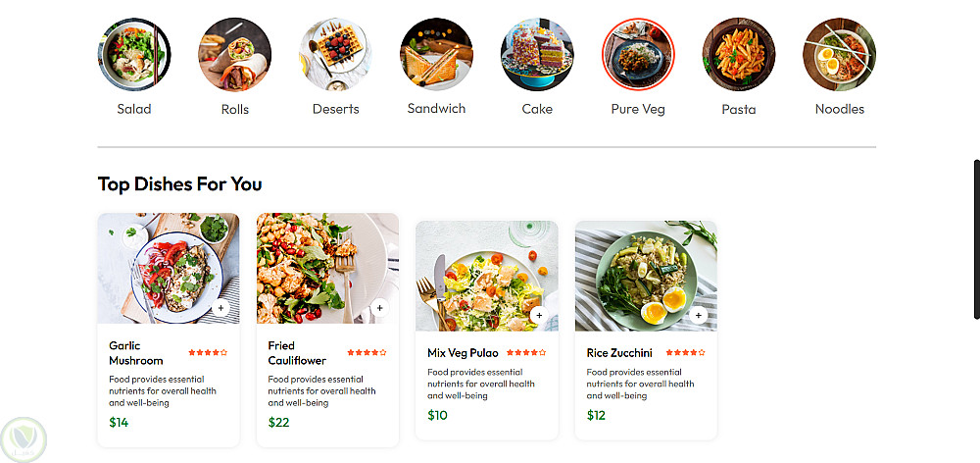Add Mix Veg Pulao to cart
Screen dimensions: 980x463
pyautogui.click(x=539, y=315)
